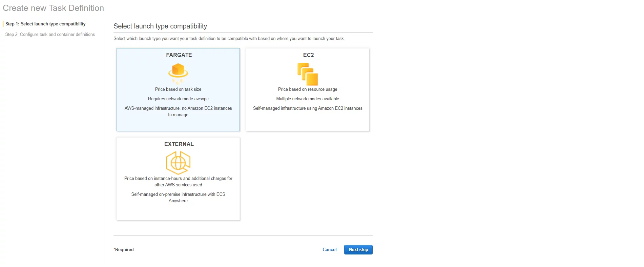Select the EC2 launch type heading
The height and width of the screenshot is (267, 644).
click(308, 55)
